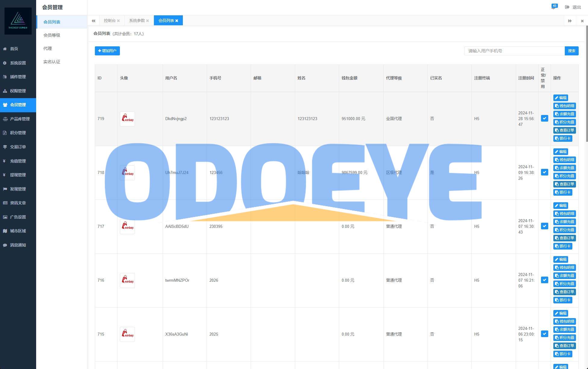Toggle status checkbox for user 716

(544, 280)
